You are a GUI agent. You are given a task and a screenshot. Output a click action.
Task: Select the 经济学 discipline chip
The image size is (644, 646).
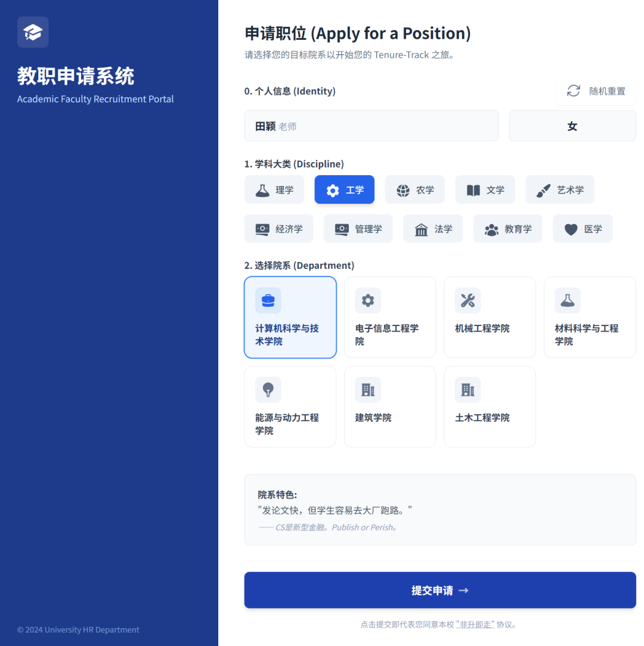(278, 229)
